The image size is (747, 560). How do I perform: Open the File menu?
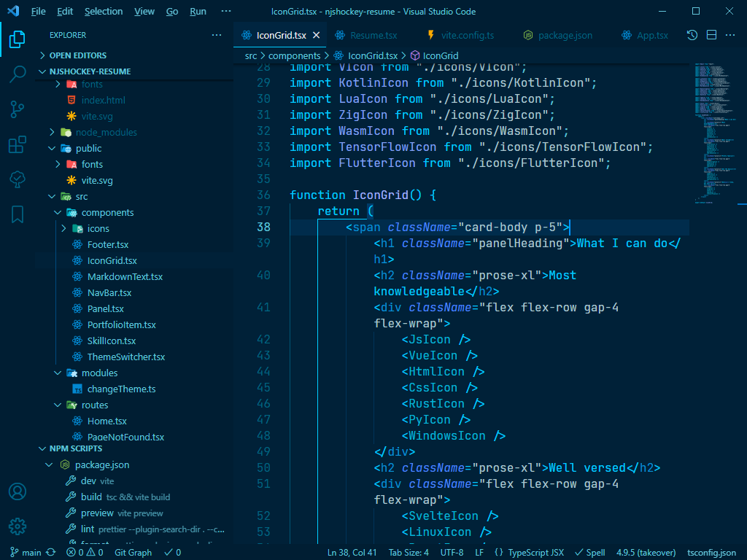tap(38, 11)
